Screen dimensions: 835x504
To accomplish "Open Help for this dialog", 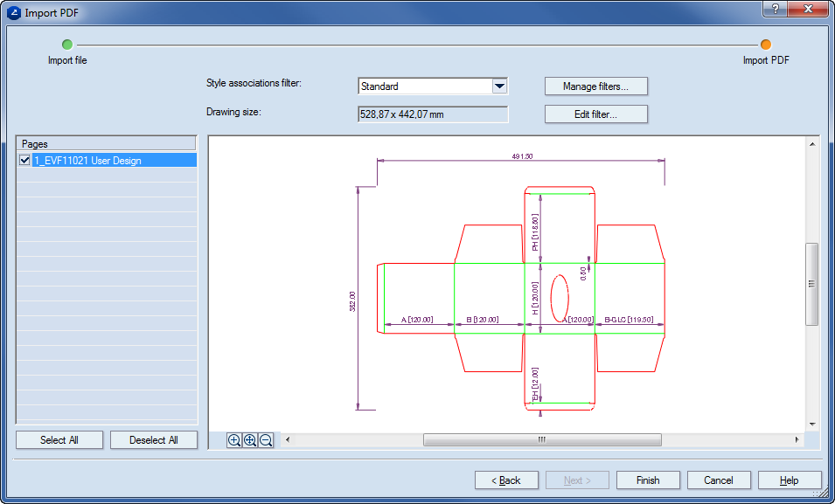I will pyautogui.click(x=790, y=480).
